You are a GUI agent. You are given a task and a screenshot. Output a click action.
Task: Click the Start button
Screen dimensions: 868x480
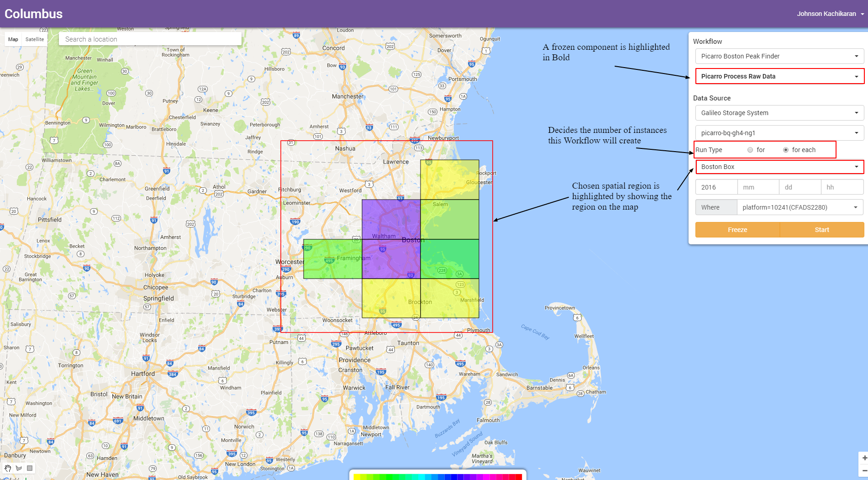[822, 230]
